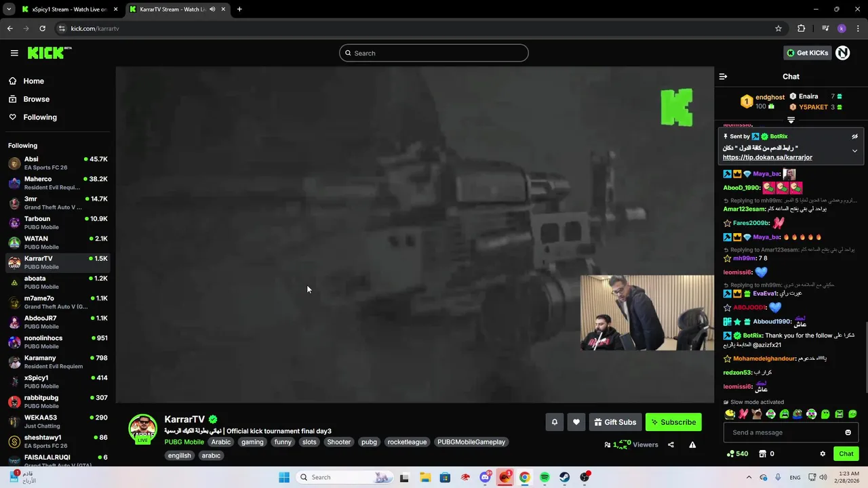The height and width of the screenshot is (488, 868).
Task: Toggle follow heart for KarrarTV
Action: tap(576, 422)
